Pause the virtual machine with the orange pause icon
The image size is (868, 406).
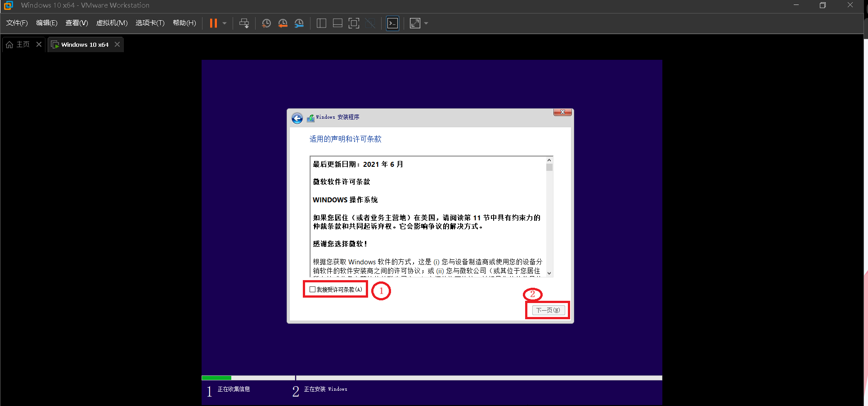coord(213,23)
